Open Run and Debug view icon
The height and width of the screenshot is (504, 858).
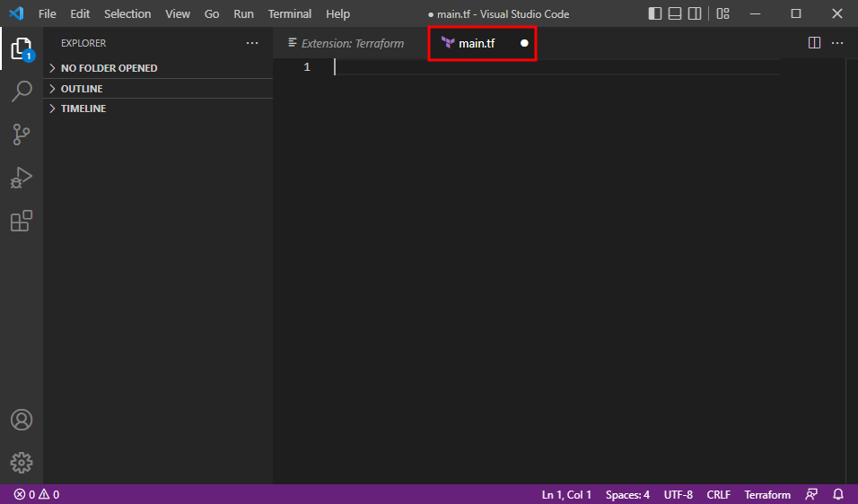point(22,178)
